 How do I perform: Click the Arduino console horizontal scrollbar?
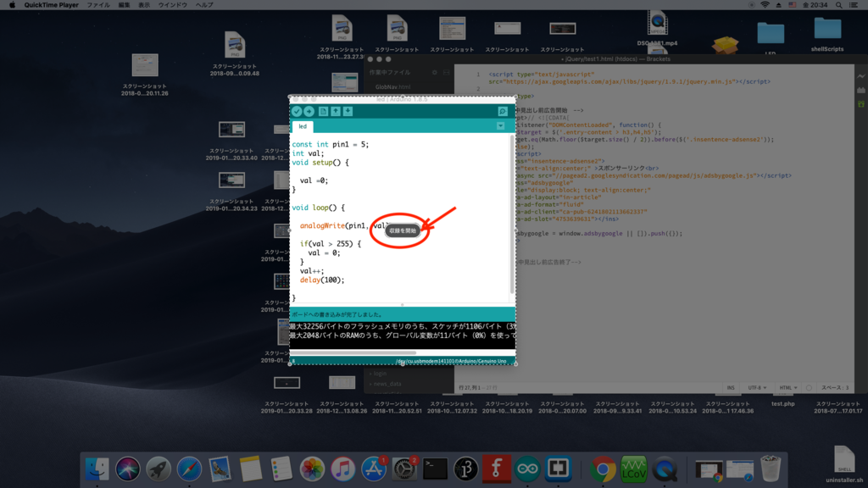353,352
